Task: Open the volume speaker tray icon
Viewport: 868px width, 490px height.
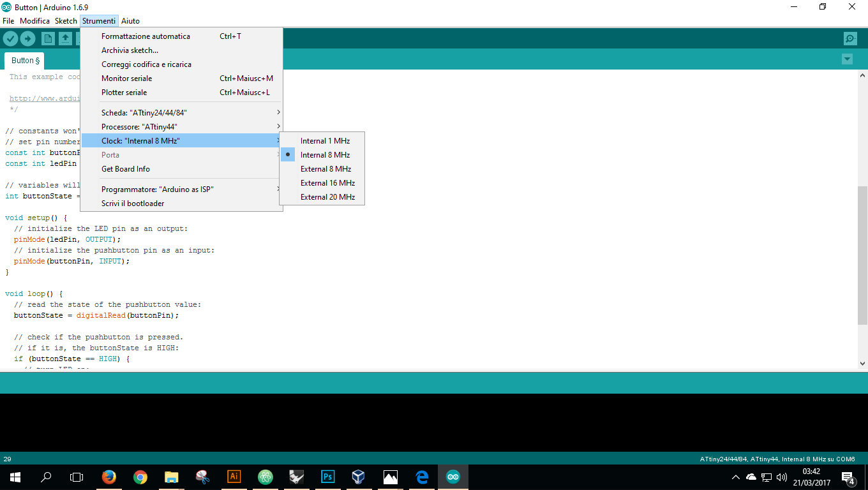Action: (782, 477)
